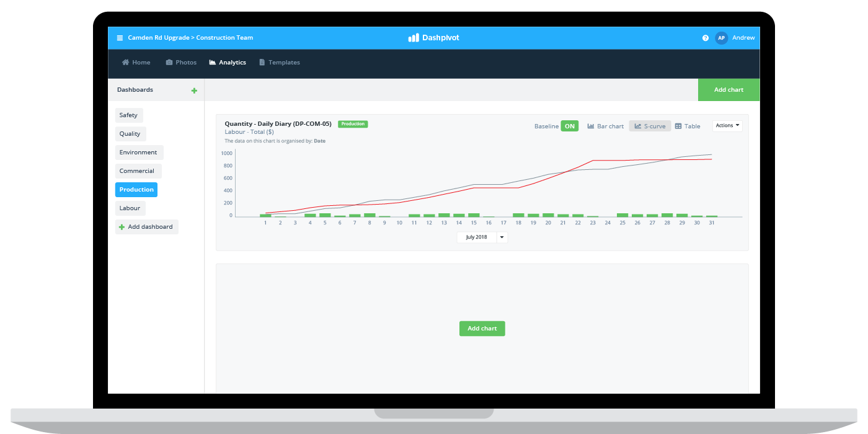Switch to Bar chart view
Screen dimensions: 868x434
tap(605, 126)
